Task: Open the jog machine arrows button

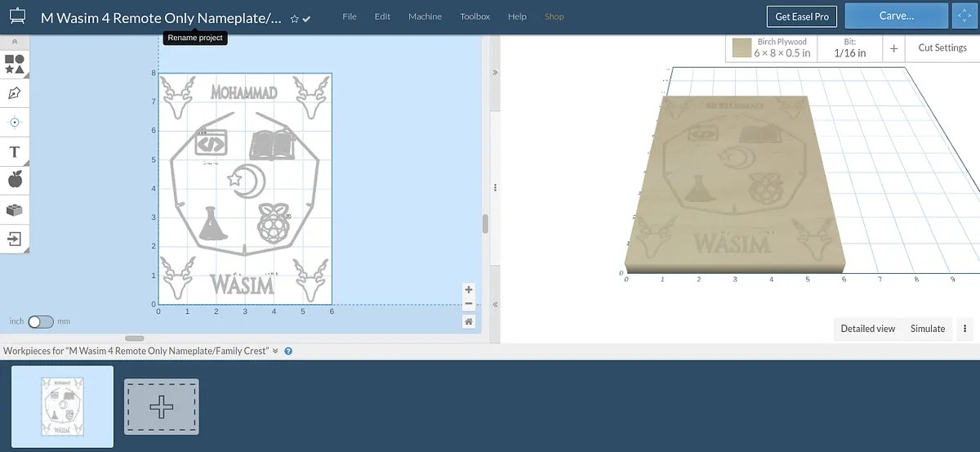Action: click(x=964, y=16)
